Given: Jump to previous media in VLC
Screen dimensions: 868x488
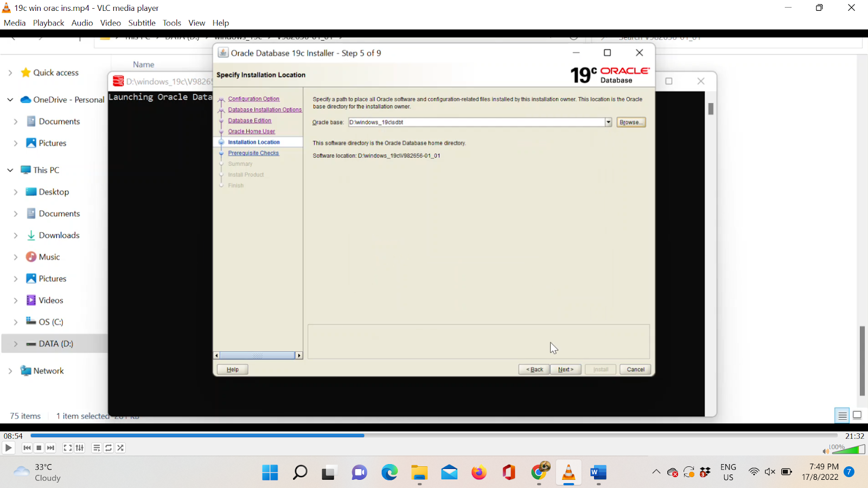Looking at the screenshot, I should coord(27,448).
